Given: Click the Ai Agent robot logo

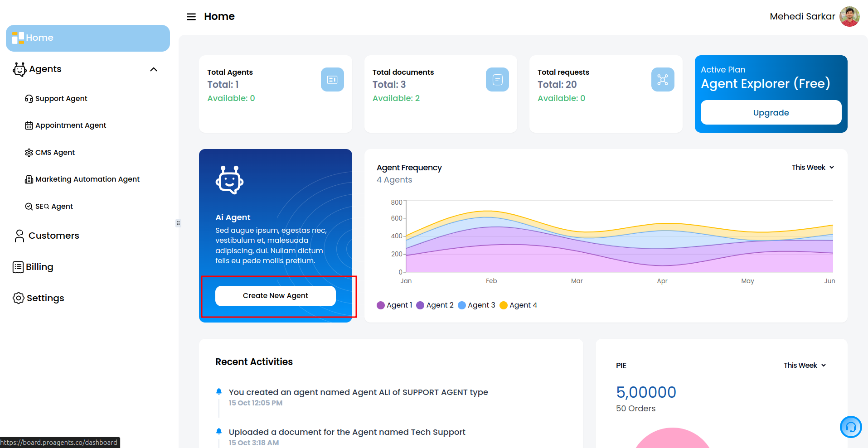Looking at the screenshot, I should [x=229, y=180].
